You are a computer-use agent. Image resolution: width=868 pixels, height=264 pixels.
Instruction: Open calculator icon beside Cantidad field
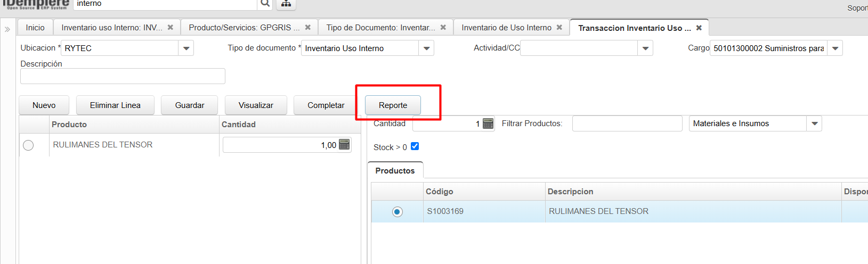coord(488,123)
